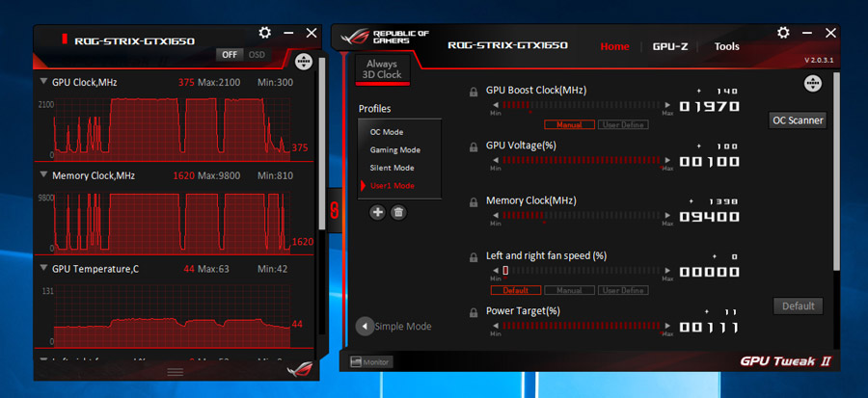868x398 pixels.
Task: Switch OSD toggle to OSD
Action: 257,55
